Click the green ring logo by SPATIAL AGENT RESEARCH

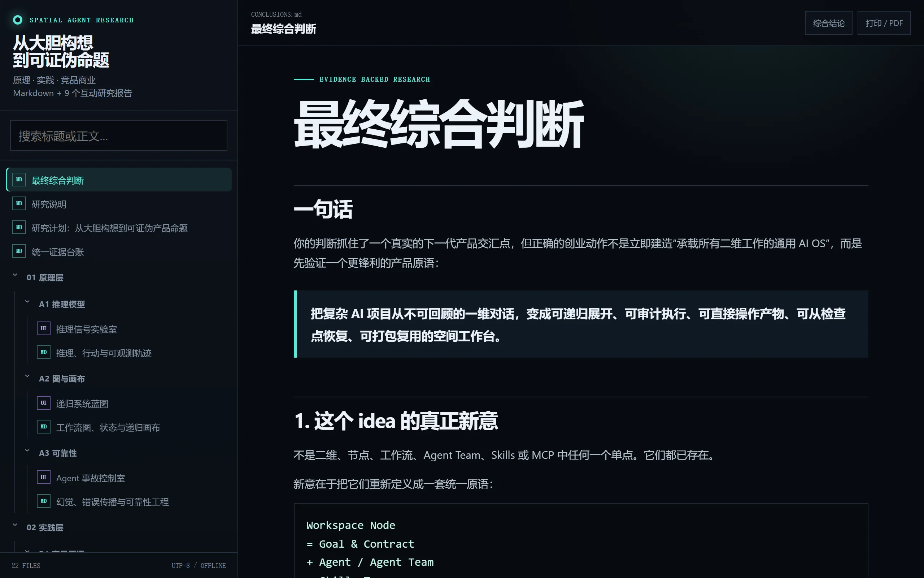pyautogui.click(x=18, y=20)
